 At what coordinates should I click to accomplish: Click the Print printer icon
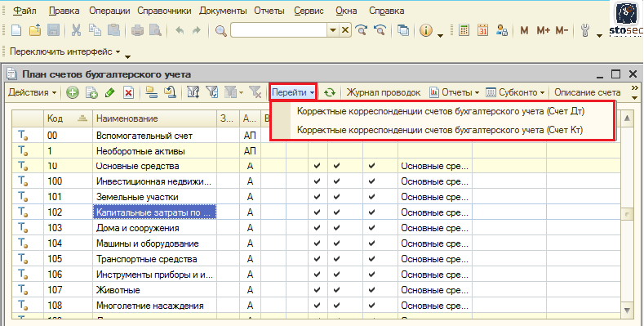[137, 30]
